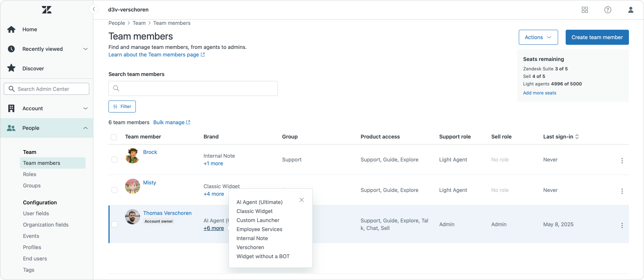This screenshot has height=280, width=644.
Task: Close the brands popover with the X
Action: point(302,200)
